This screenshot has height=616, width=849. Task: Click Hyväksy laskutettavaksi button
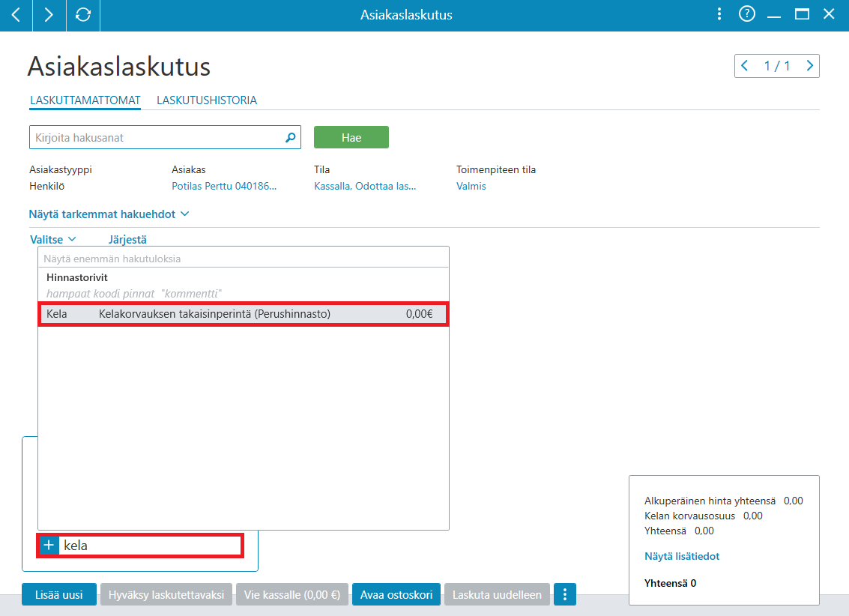click(x=166, y=594)
